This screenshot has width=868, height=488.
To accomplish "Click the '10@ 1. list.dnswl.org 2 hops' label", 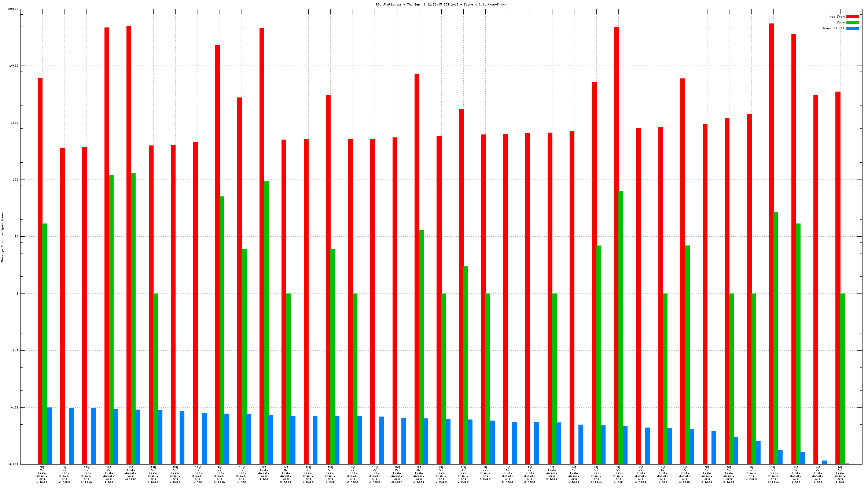I will (x=463, y=474).
